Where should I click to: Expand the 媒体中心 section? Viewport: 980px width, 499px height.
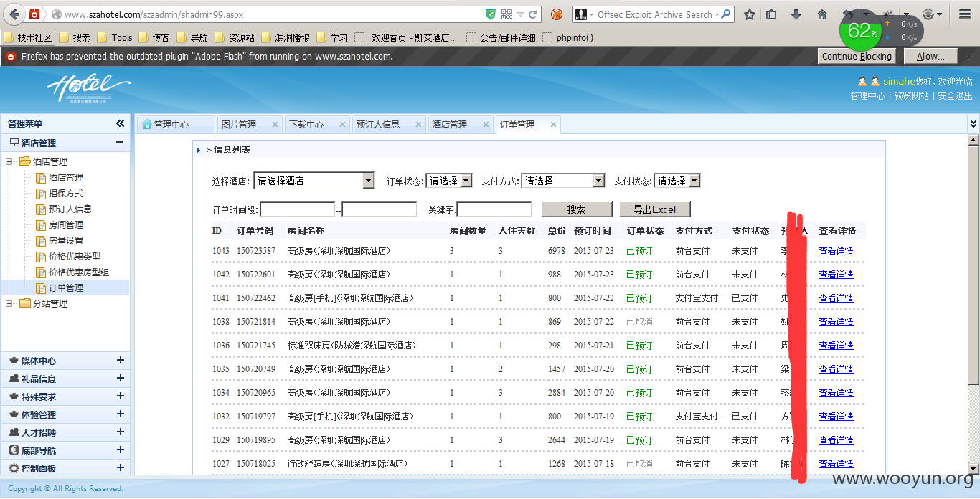point(120,361)
